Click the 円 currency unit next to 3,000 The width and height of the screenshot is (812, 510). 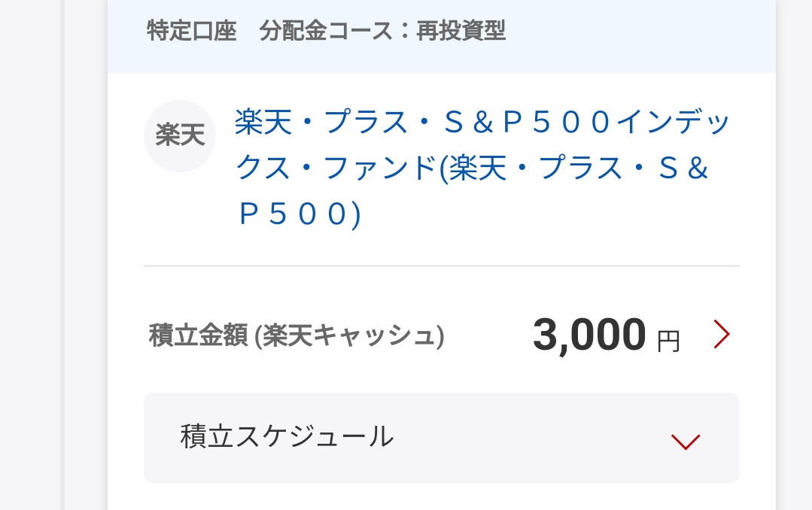point(668,342)
